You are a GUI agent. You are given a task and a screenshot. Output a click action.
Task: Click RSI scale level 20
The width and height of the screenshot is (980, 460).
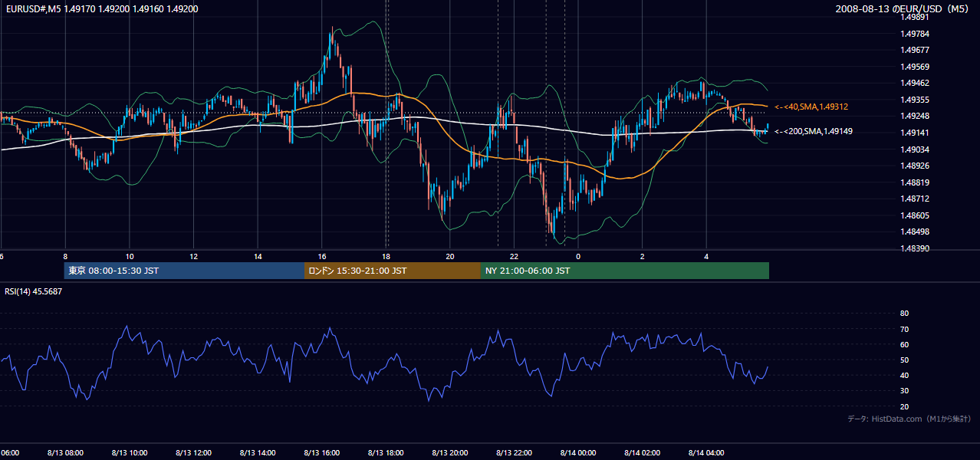(904, 406)
